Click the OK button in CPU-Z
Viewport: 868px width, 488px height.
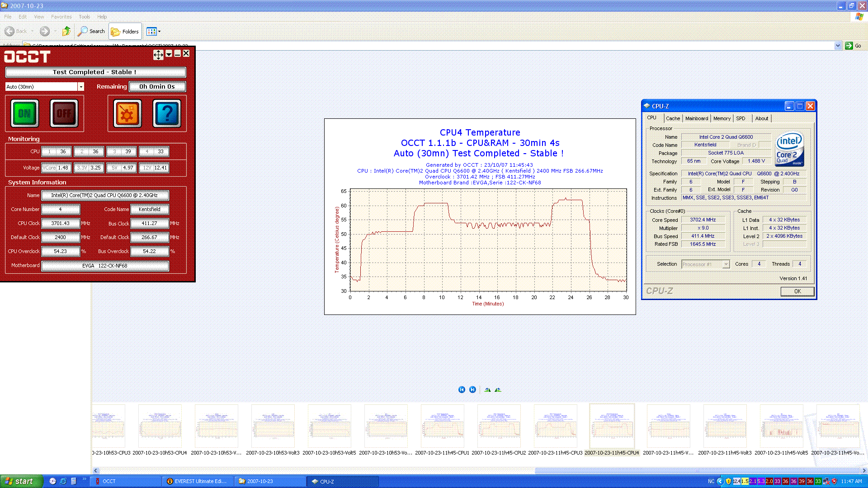click(797, 291)
